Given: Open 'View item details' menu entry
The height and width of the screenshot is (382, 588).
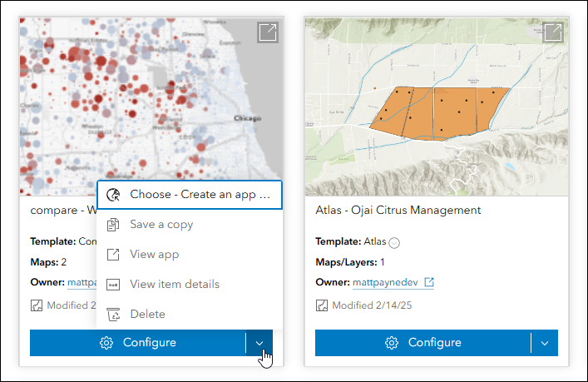Looking at the screenshot, I should pyautogui.click(x=175, y=284).
